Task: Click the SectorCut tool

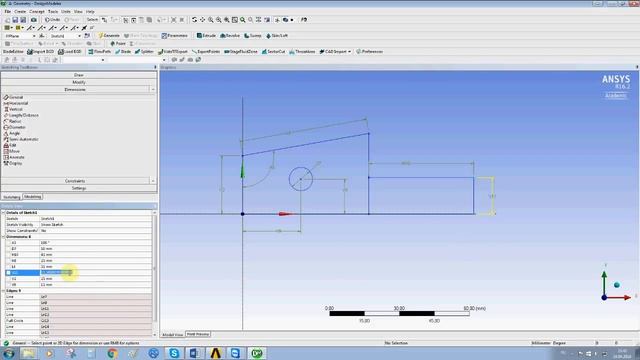Action: click(x=273, y=52)
